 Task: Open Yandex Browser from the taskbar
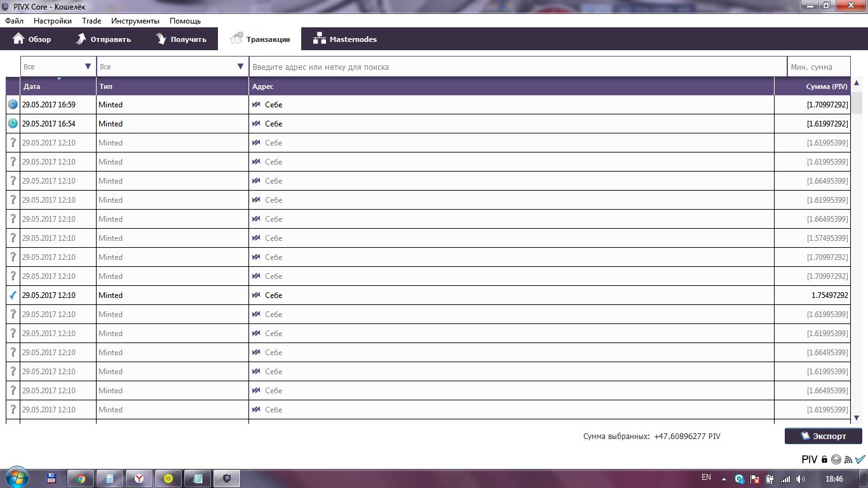point(139,478)
